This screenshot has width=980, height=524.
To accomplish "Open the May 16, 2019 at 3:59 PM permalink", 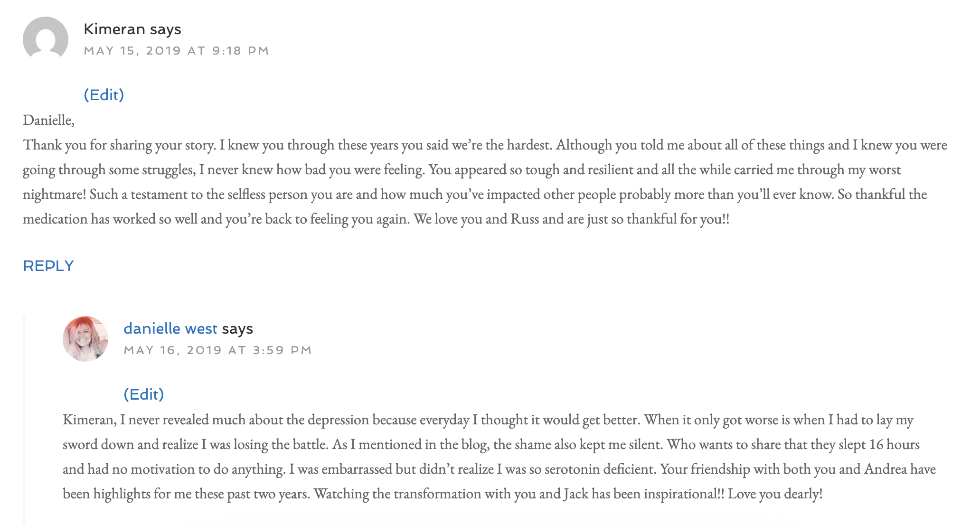I will pyautogui.click(x=218, y=350).
